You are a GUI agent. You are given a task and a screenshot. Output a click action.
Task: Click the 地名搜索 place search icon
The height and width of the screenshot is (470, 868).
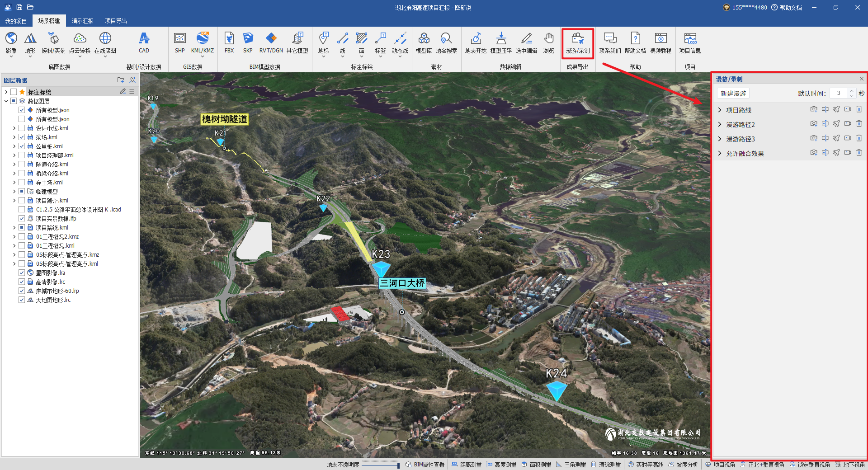(446, 43)
